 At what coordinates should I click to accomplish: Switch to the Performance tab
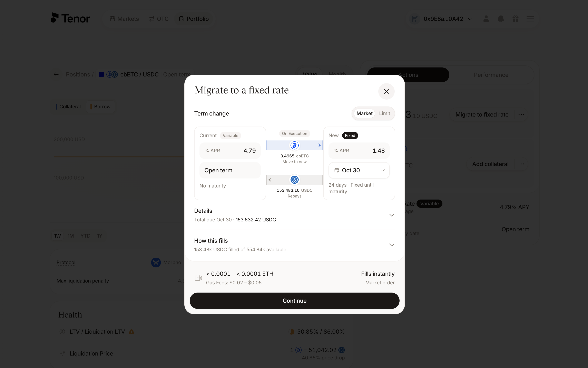click(x=491, y=75)
